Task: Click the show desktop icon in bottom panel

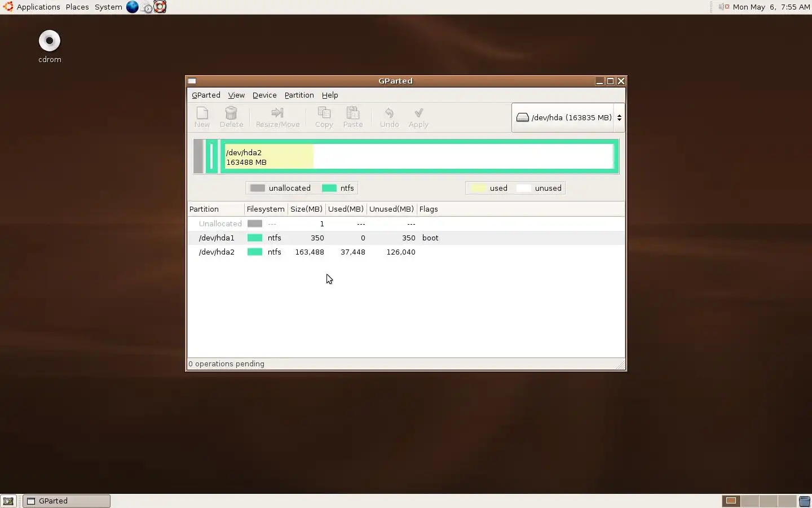Action: [x=8, y=501]
